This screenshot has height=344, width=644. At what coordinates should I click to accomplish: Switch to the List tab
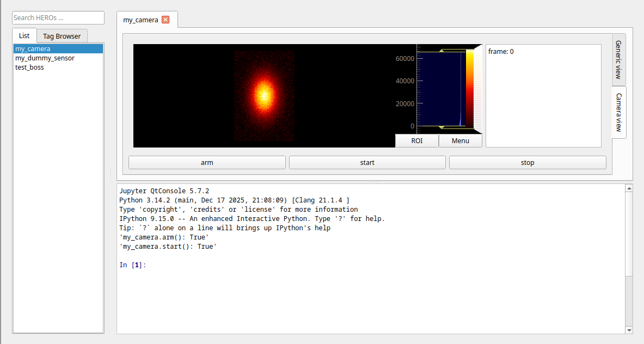pyautogui.click(x=24, y=36)
